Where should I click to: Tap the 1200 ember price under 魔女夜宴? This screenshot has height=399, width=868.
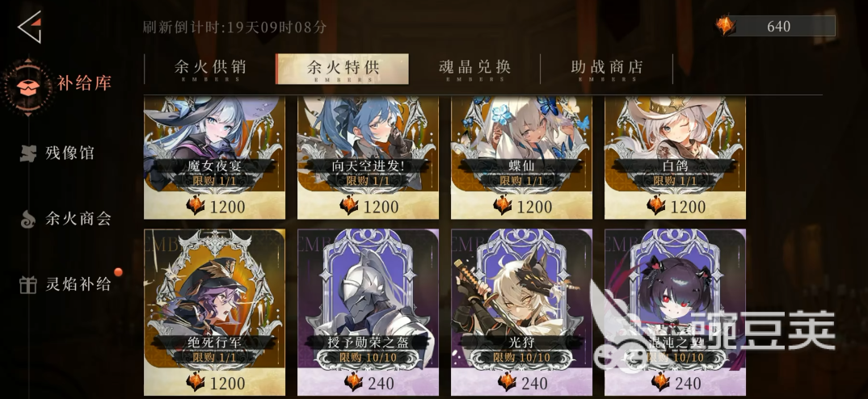click(215, 206)
